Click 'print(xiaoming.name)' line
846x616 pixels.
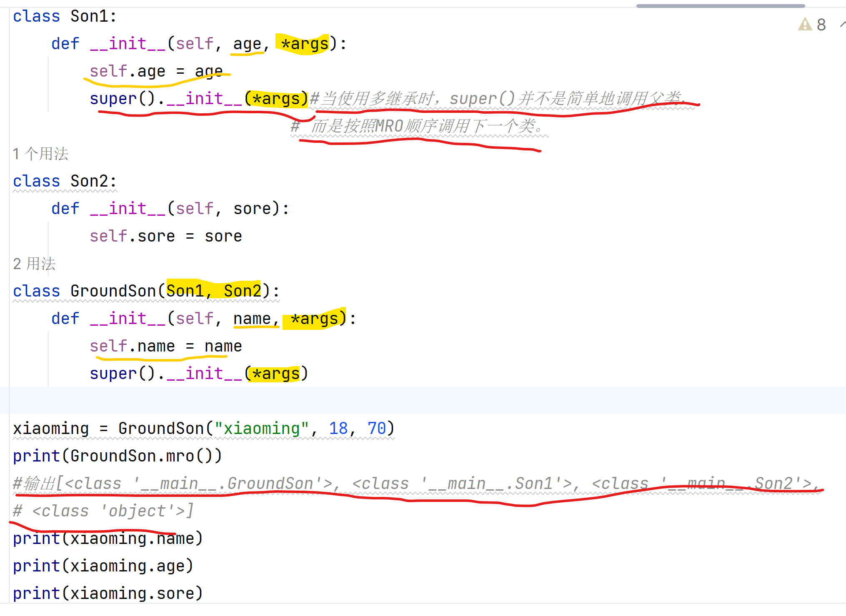coord(108,539)
